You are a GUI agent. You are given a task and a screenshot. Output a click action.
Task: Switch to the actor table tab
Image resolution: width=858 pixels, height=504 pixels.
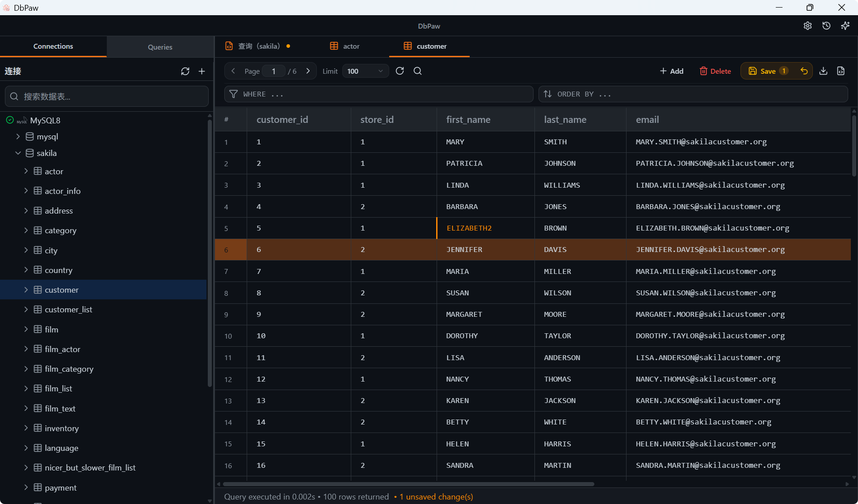(x=345, y=46)
